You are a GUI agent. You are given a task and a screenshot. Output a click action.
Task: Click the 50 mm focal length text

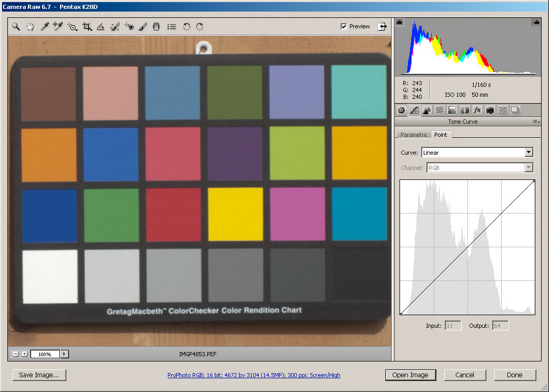480,95
